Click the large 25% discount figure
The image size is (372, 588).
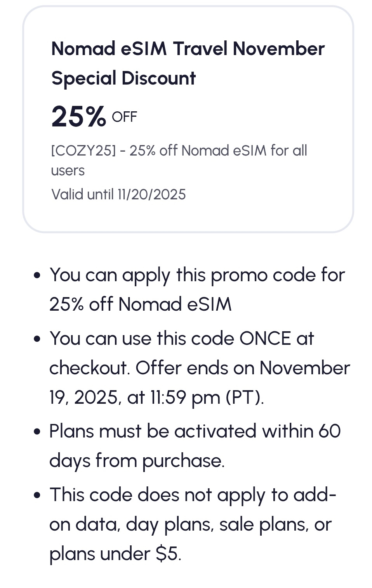click(x=78, y=116)
